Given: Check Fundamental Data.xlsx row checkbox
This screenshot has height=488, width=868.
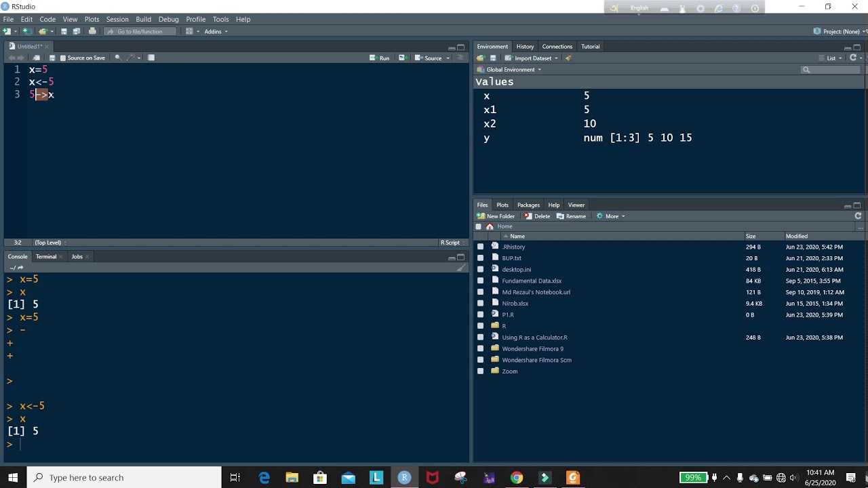Looking at the screenshot, I should (x=480, y=281).
